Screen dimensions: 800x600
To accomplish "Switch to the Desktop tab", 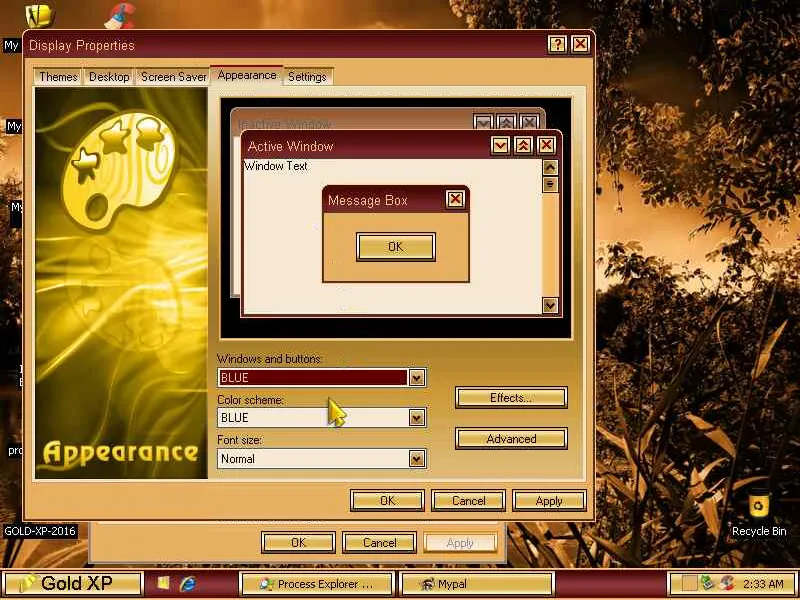I will [109, 77].
